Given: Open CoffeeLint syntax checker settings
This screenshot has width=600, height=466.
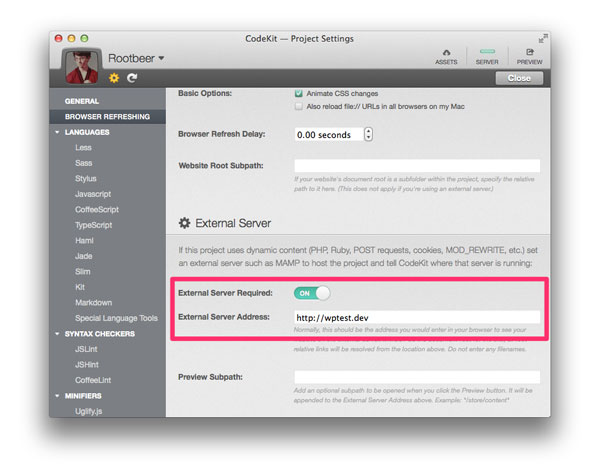Looking at the screenshot, I should tap(93, 380).
